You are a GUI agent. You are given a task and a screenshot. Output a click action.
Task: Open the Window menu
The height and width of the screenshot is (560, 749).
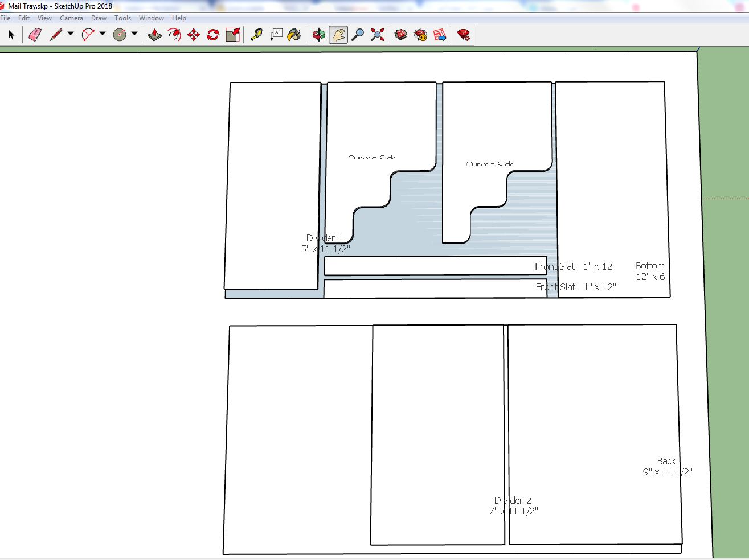[152, 18]
